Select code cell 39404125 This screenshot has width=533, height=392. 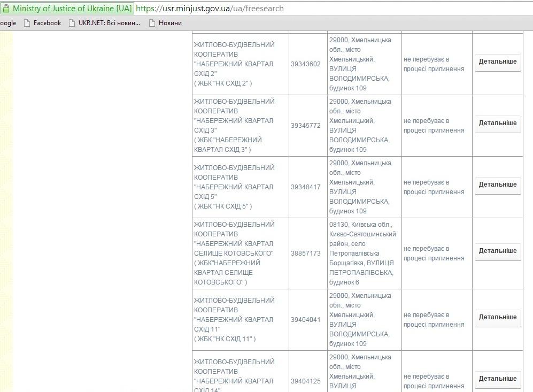click(308, 371)
